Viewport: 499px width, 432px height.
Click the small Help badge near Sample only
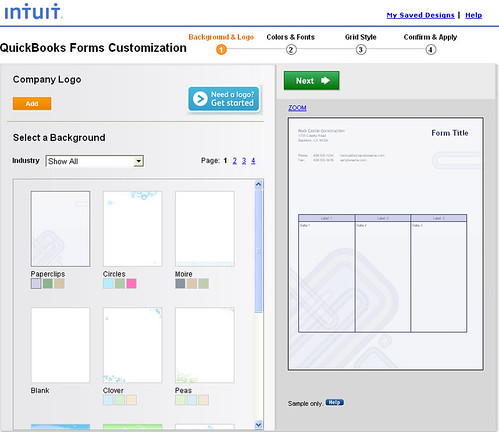tap(334, 403)
